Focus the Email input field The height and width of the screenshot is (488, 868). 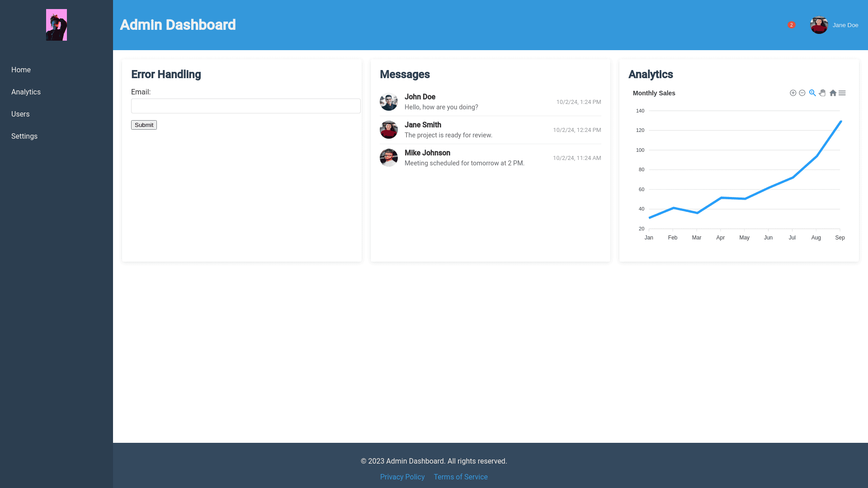pyautogui.click(x=245, y=106)
